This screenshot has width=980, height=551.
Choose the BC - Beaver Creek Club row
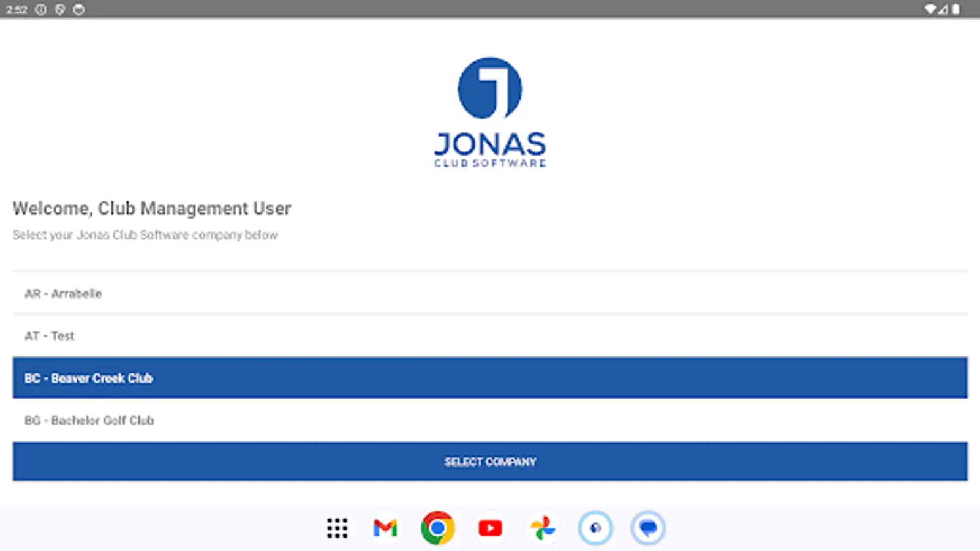tap(490, 378)
